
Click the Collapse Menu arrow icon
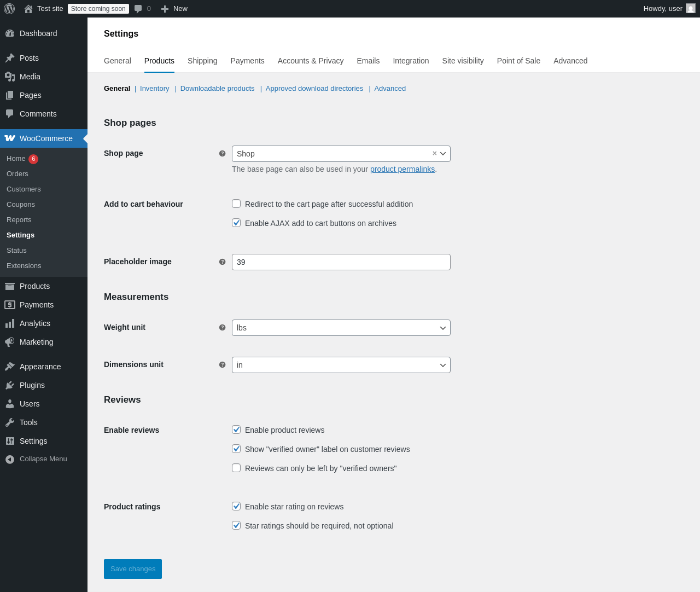(10, 459)
